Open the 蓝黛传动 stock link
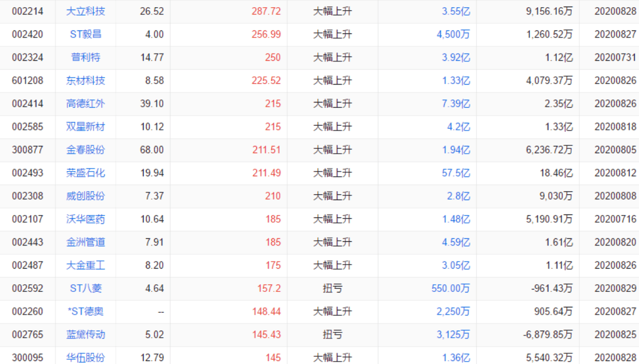The image size is (639, 364). coord(86,335)
